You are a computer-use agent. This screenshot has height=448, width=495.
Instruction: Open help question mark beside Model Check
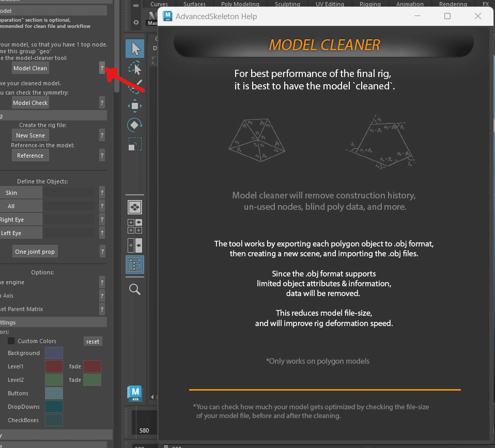coord(102,103)
